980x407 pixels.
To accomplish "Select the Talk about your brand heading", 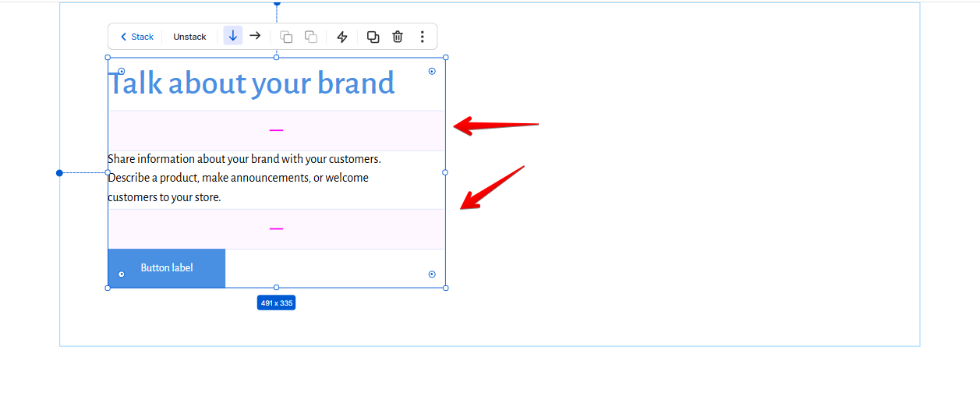I will point(252,83).
